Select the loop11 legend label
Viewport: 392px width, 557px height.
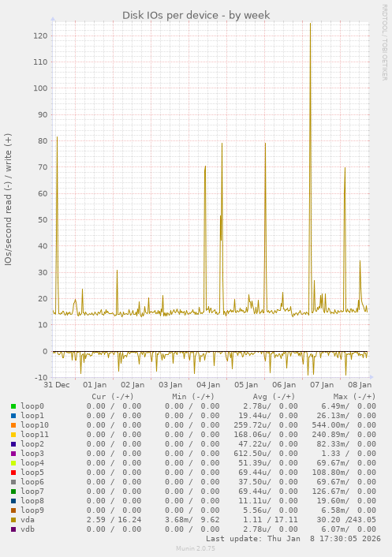(35, 435)
